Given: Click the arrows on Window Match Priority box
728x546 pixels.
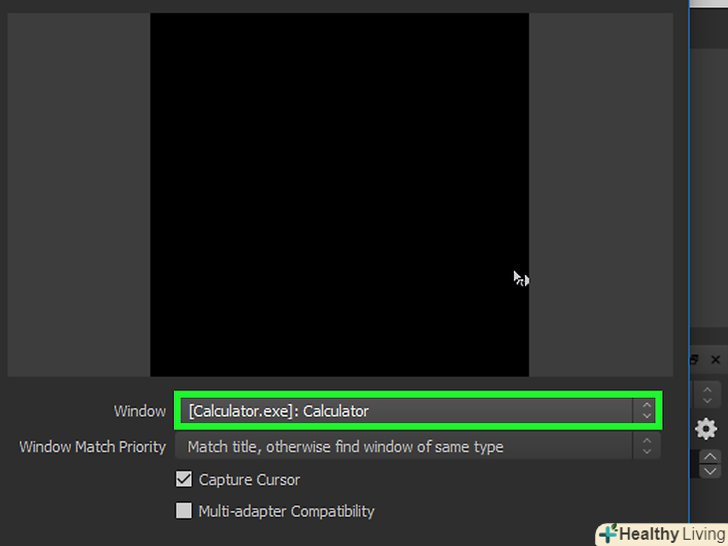Looking at the screenshot, I should (646, 446).
